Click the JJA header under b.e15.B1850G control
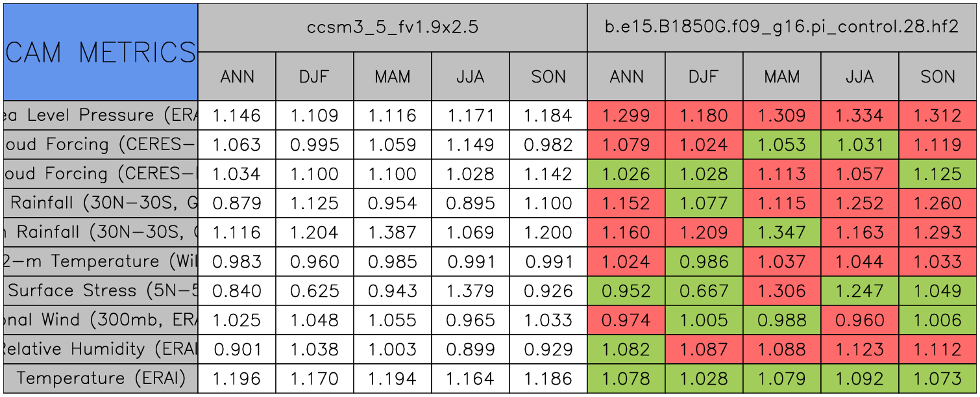Image resolution: width=980 pixels, height=397 pixels. 860,77
